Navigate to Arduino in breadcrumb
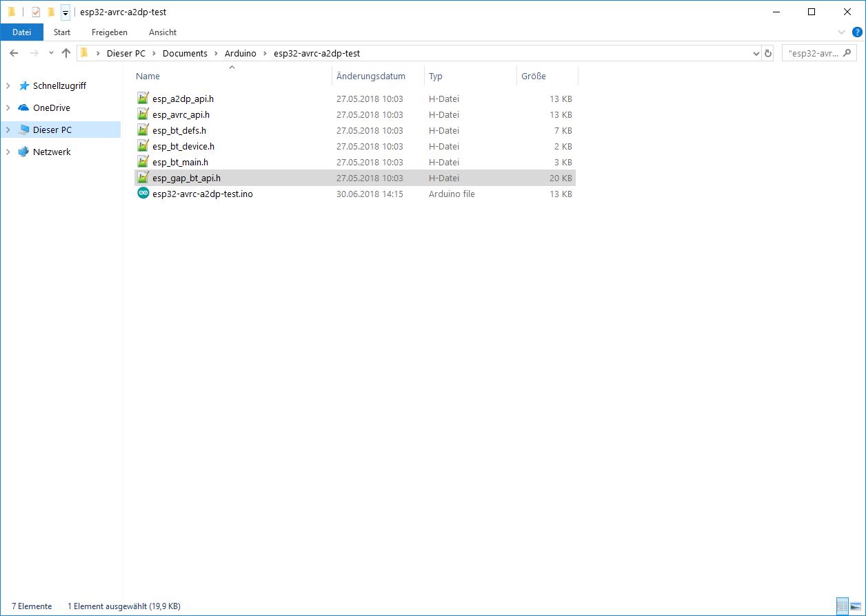Screen dimensions: 866x616 (241, 53)
